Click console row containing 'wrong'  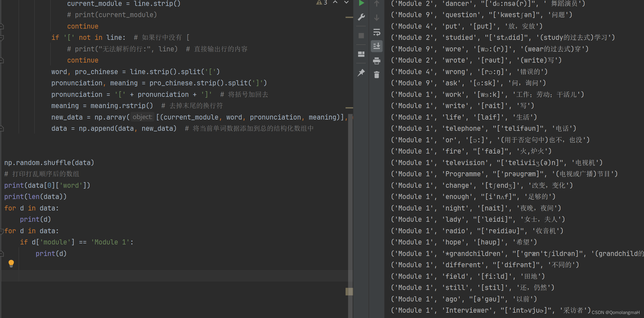(x=469, y=72)
